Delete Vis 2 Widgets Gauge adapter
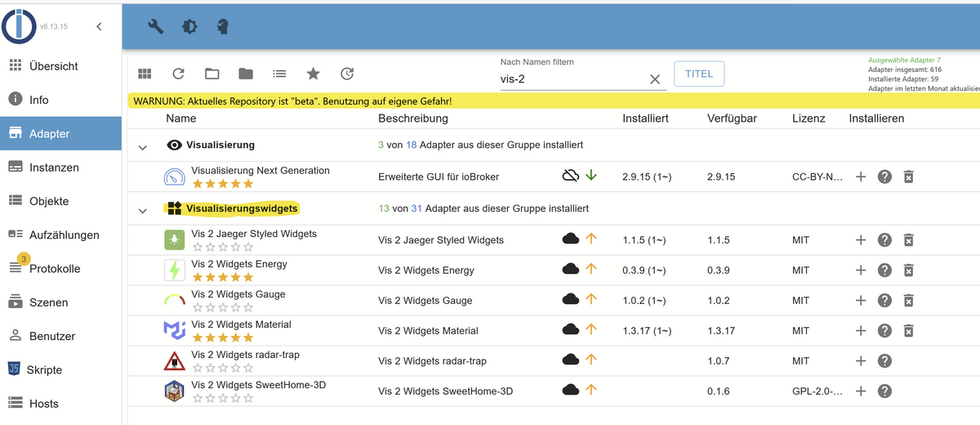Viewport: 980px width, 425px height. pos(908,300)
